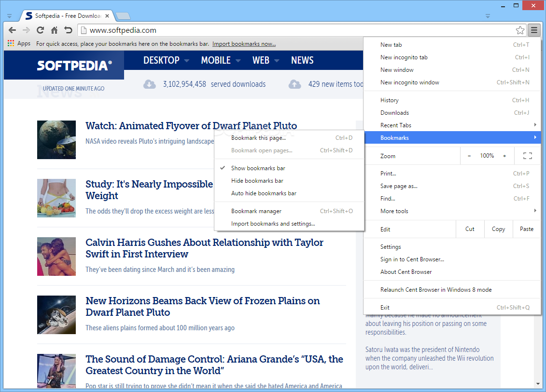Choose Print... from the menu
The height and width of the screenshot is (392, 546).
point(452,174)
